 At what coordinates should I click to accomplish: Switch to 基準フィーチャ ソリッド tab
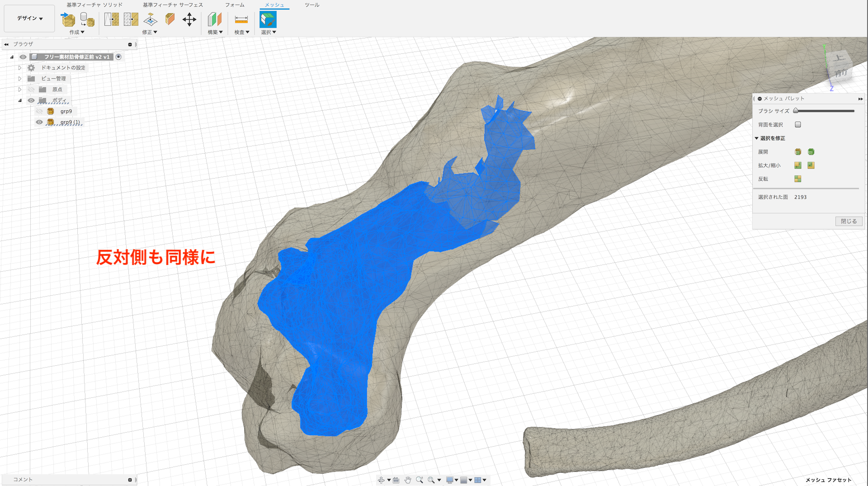(94, 5)
